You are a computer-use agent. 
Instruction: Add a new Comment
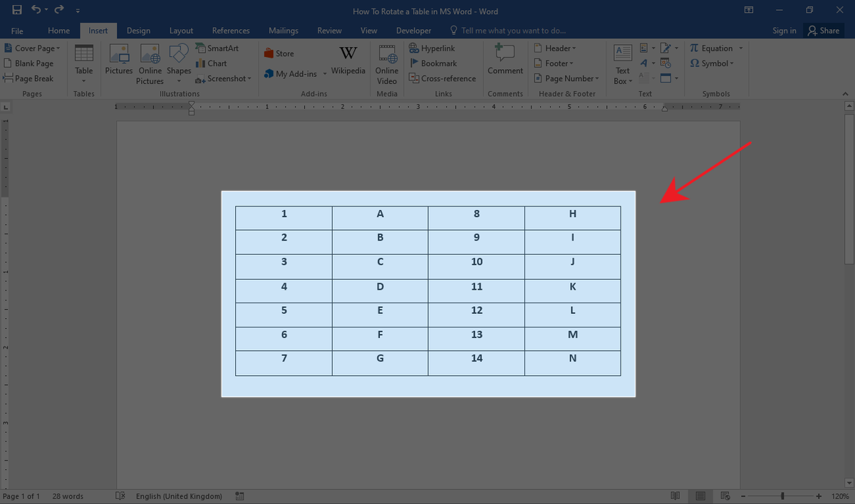[x=505, y=59]
